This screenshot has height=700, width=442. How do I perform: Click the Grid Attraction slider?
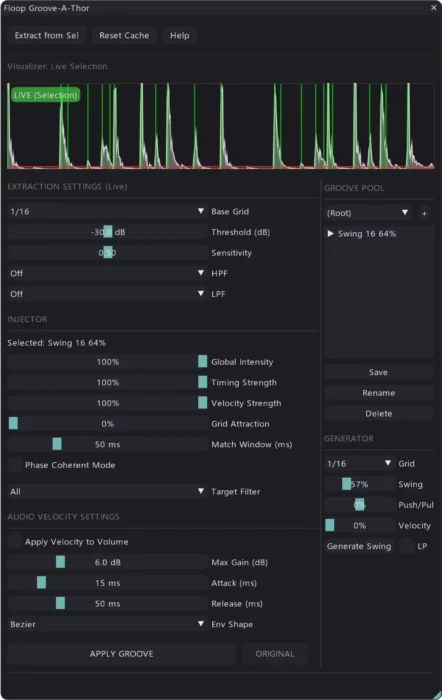108,423
